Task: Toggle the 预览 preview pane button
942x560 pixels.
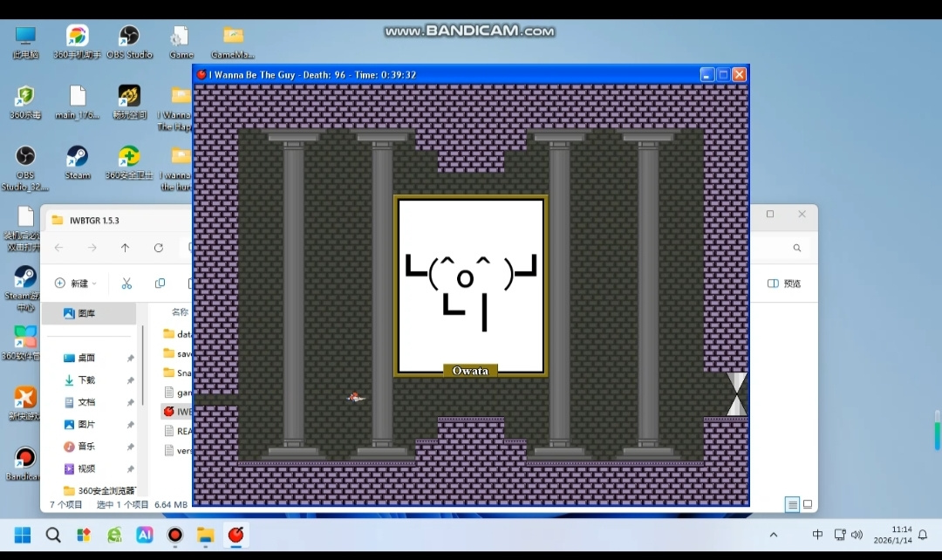Action: [784, 283]
